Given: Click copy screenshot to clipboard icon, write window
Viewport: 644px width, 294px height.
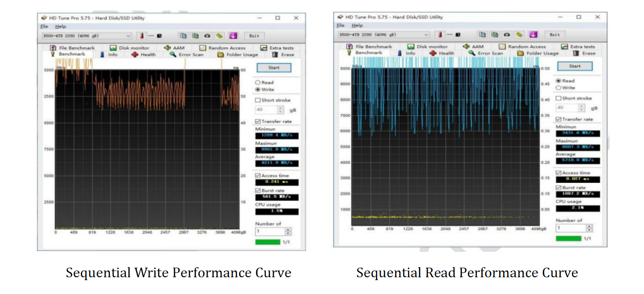Looking at the screenshot, I should click(x=195, y=35).
